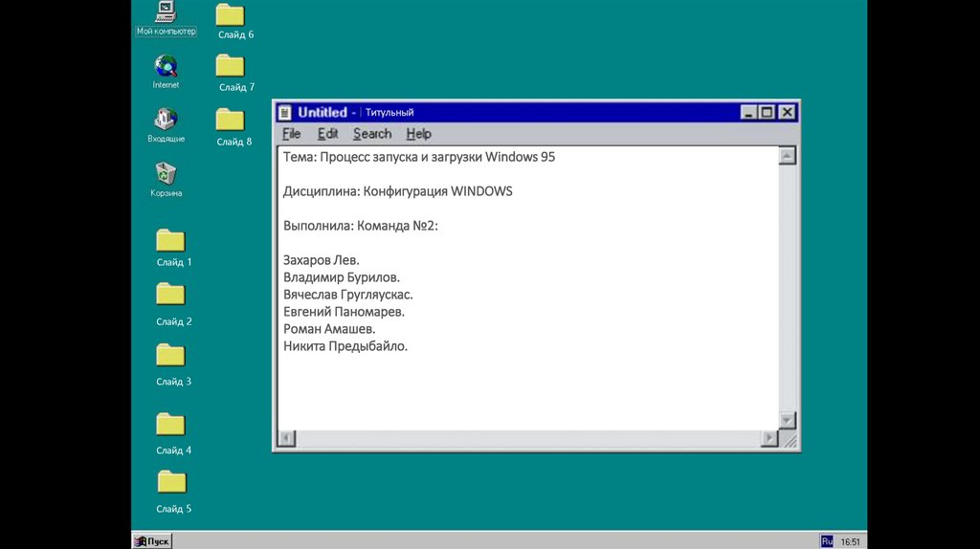Open the Edit menu
This screenshot has height=549, width=980.
click(x=327, y=134)
